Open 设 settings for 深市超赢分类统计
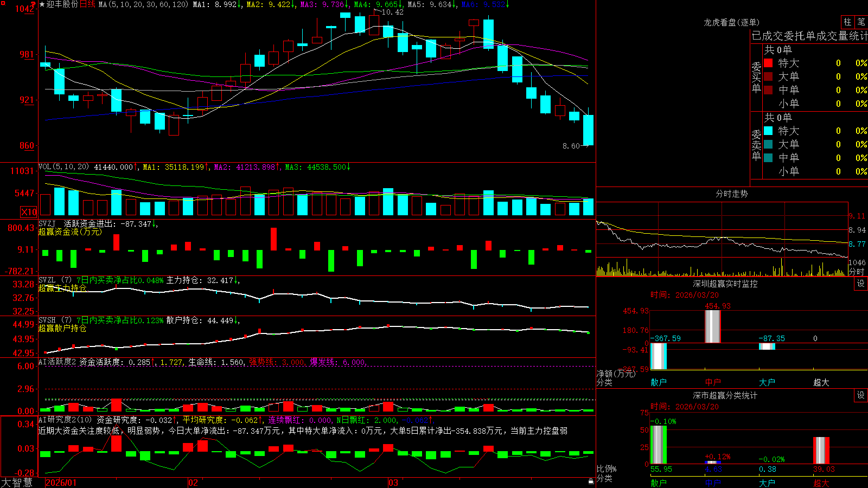The height and width of the screenshot is (488, 868). 860,395
